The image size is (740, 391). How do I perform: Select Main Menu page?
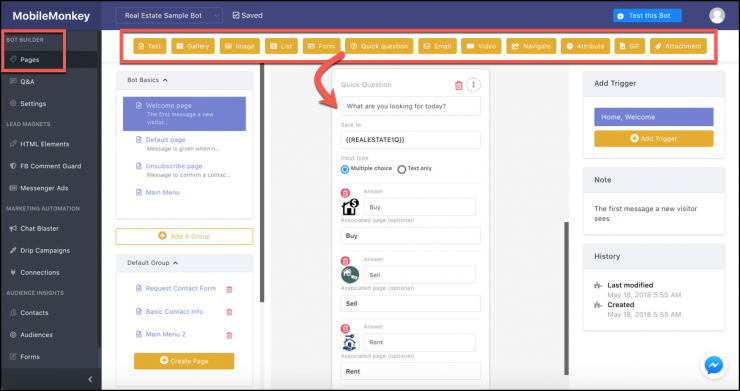(163, 192)
